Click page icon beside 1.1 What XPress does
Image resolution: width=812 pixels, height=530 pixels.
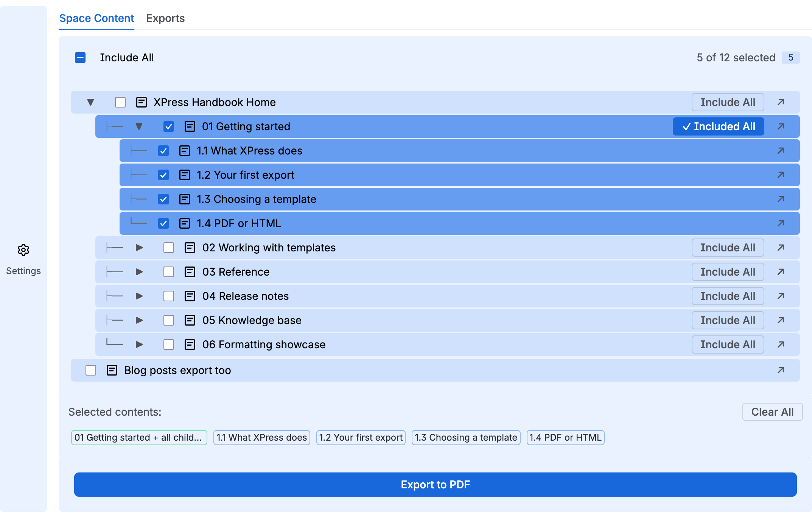(185, 151)
